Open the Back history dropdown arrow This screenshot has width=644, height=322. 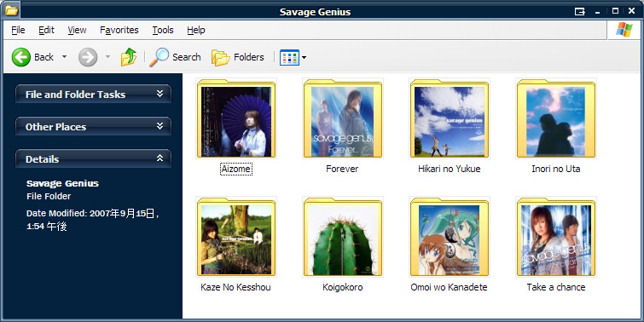[65, 57]
